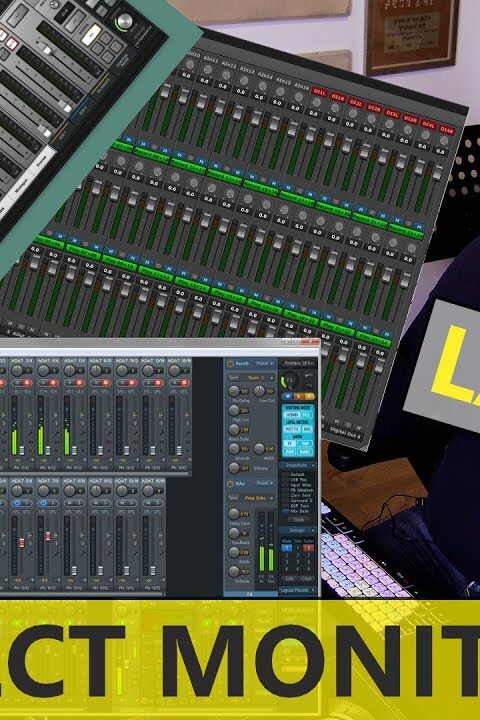
Task: Open the Echo Preset dropdown
Action: [265, 483]
